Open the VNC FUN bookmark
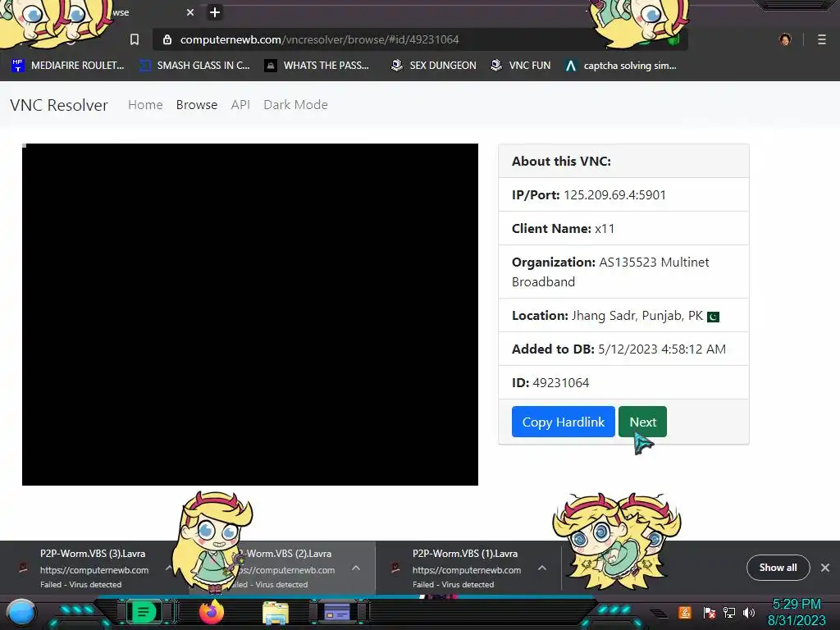The image size is (840, 630). pyautogui.click(x=521, y=66)
